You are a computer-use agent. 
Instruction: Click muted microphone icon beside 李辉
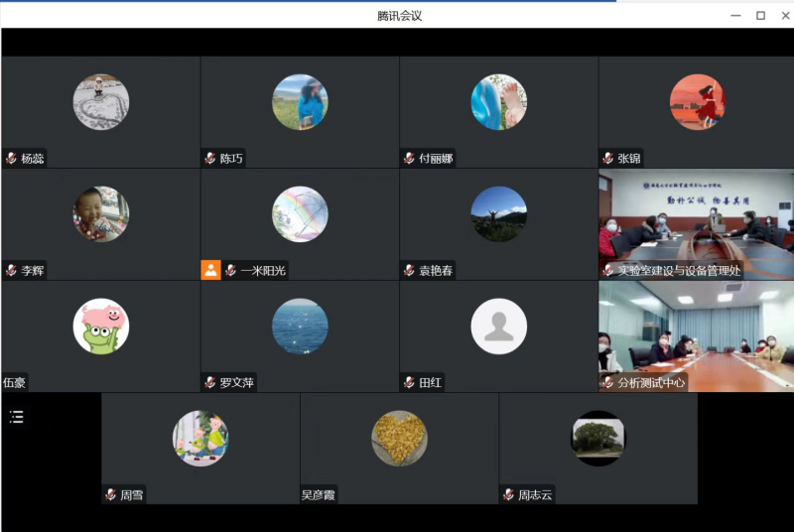11,271
